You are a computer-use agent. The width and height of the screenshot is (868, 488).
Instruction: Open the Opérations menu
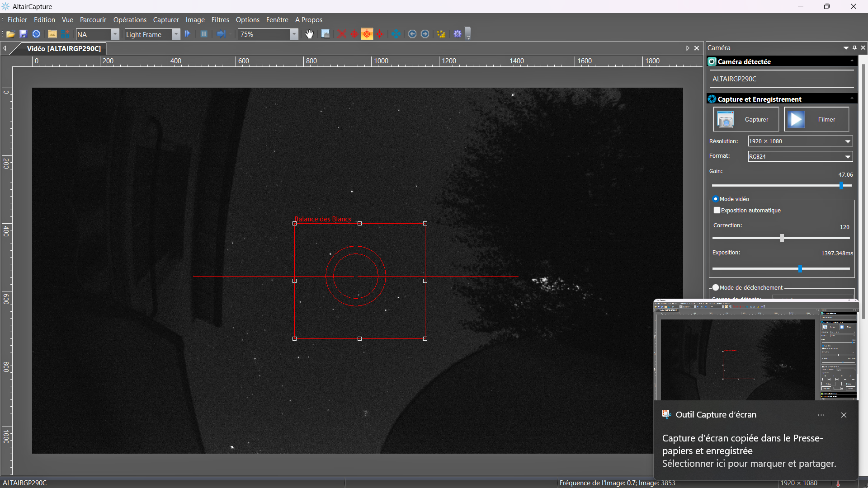pos(130,20)
